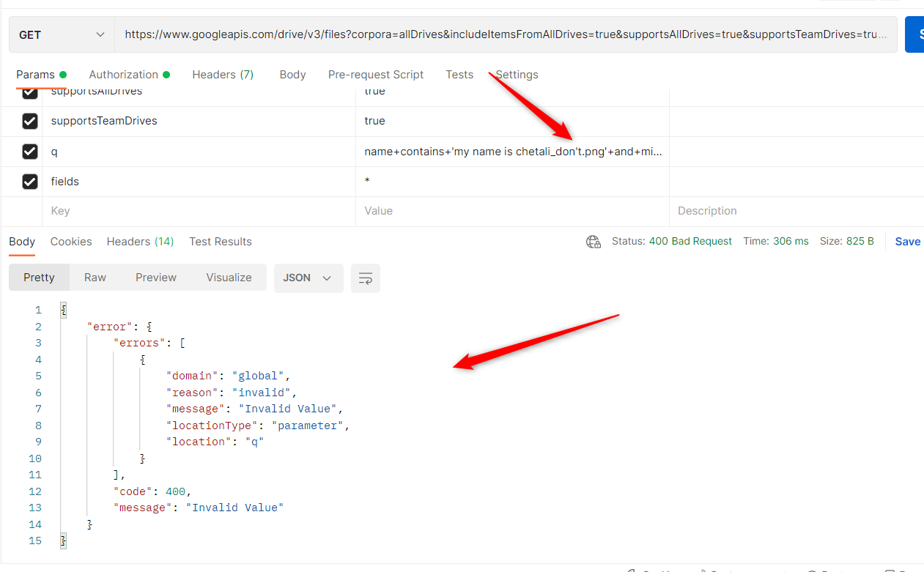Open the Test Results tab

pyautogui.click(x=221, y=242)
